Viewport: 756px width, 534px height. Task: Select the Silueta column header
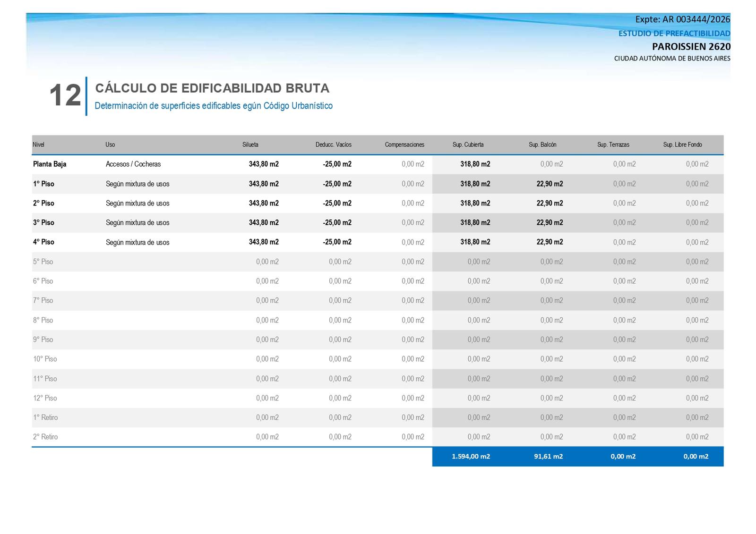tap(250, 144)
